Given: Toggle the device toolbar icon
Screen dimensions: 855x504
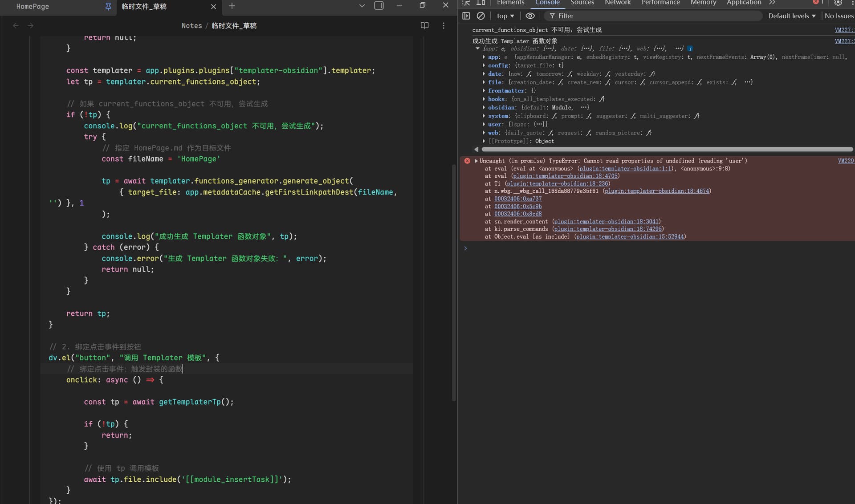Looking at the screenshot, I should point(480,3).
